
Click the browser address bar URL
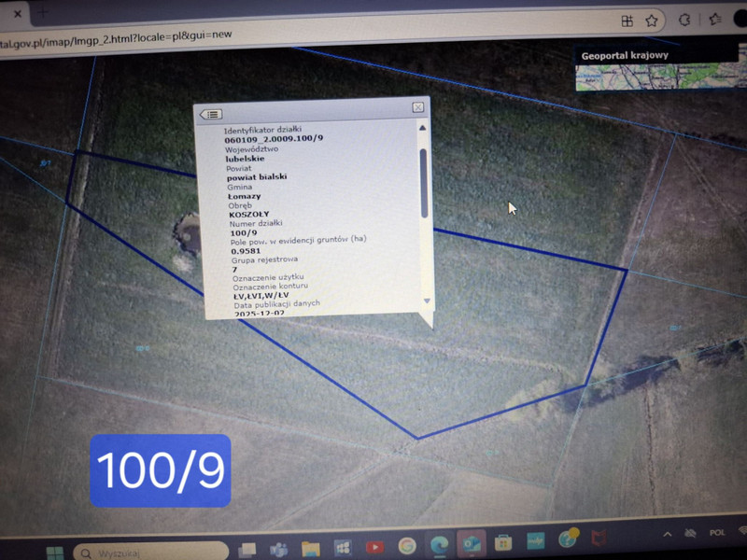click(x=121, y=36)
